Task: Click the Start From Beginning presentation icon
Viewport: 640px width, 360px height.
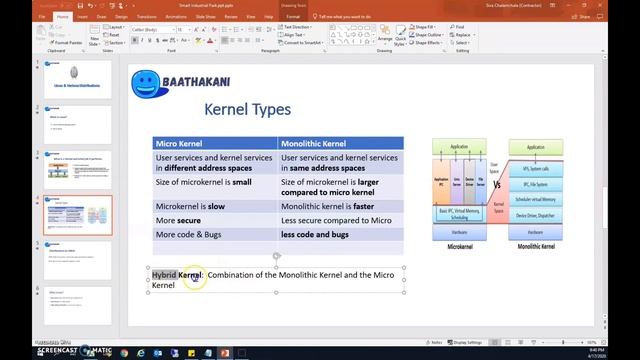Action: (x=112, y=6)
